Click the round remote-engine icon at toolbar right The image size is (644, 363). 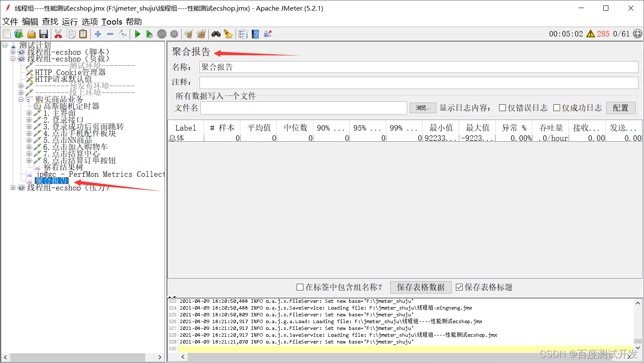(637, 34)
